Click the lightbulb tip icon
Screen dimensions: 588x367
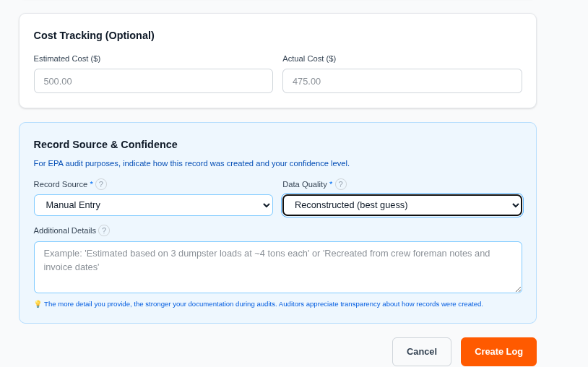[x=38, y=304]
